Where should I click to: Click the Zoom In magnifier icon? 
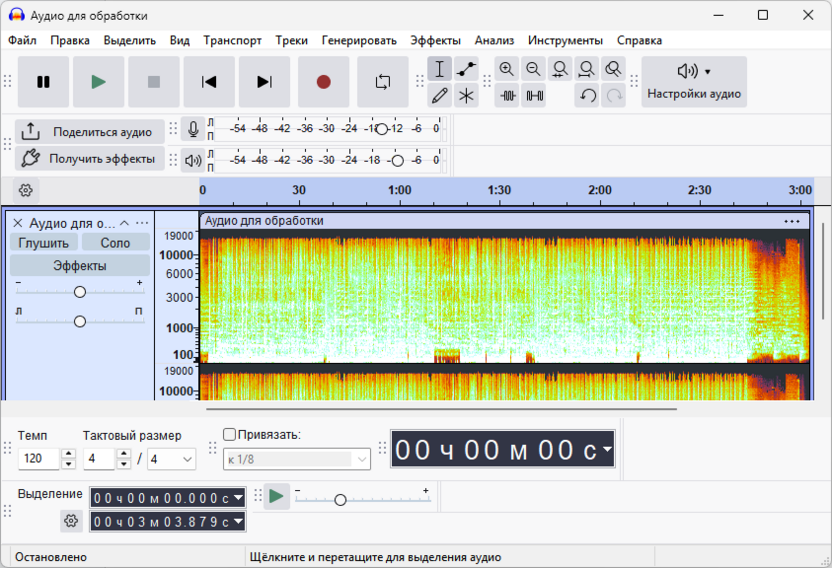point(507,69)
